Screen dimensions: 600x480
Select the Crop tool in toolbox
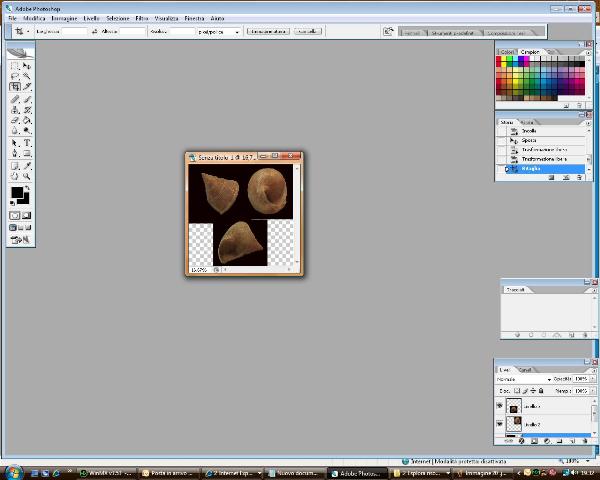15,87
